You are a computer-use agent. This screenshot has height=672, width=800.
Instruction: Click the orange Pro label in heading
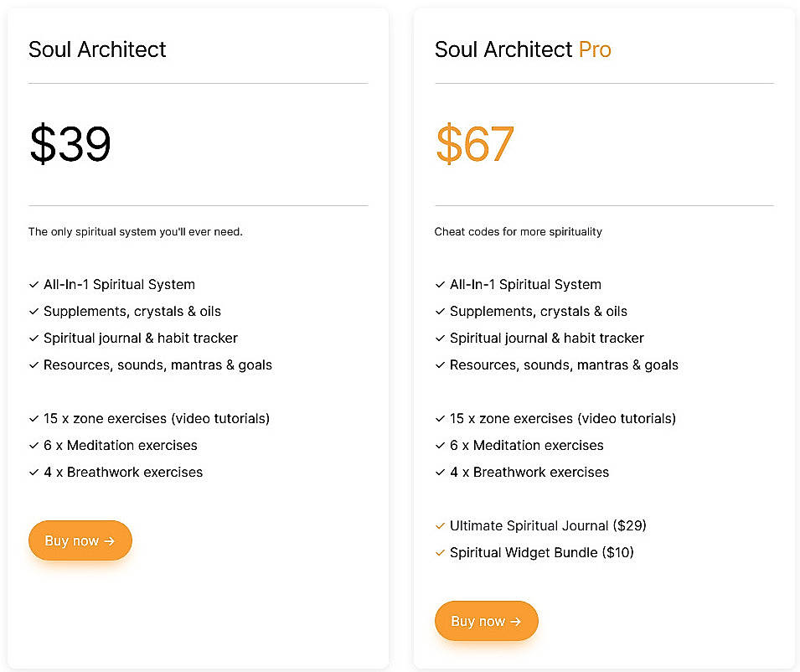595,49
